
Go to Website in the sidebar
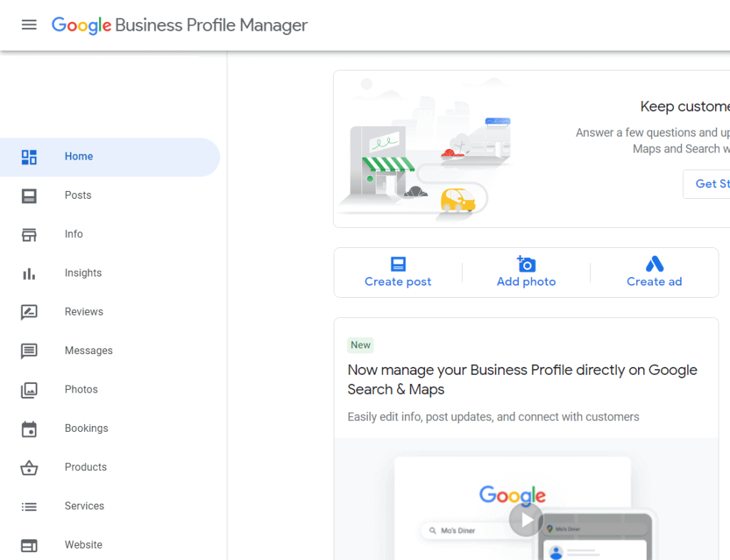tap(110, 544)
